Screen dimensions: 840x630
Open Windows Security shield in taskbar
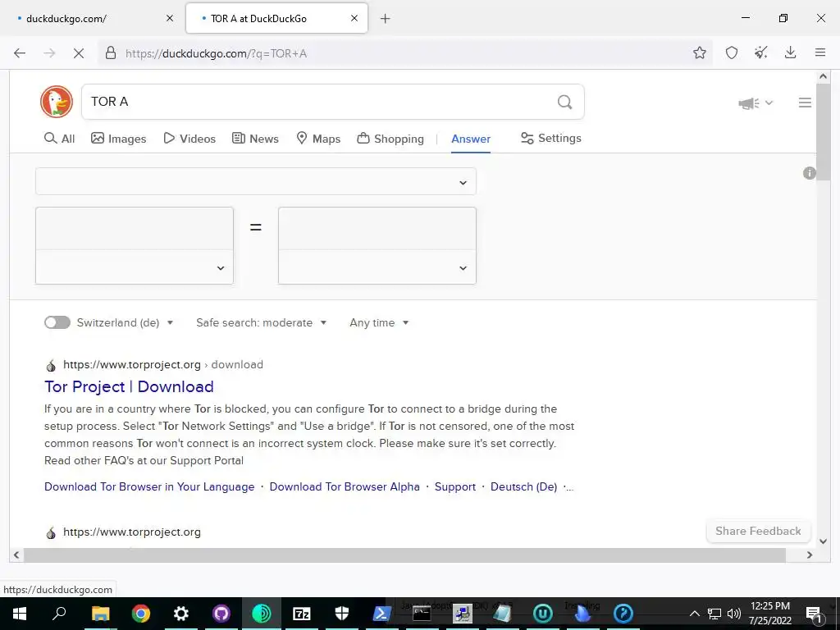342,614
